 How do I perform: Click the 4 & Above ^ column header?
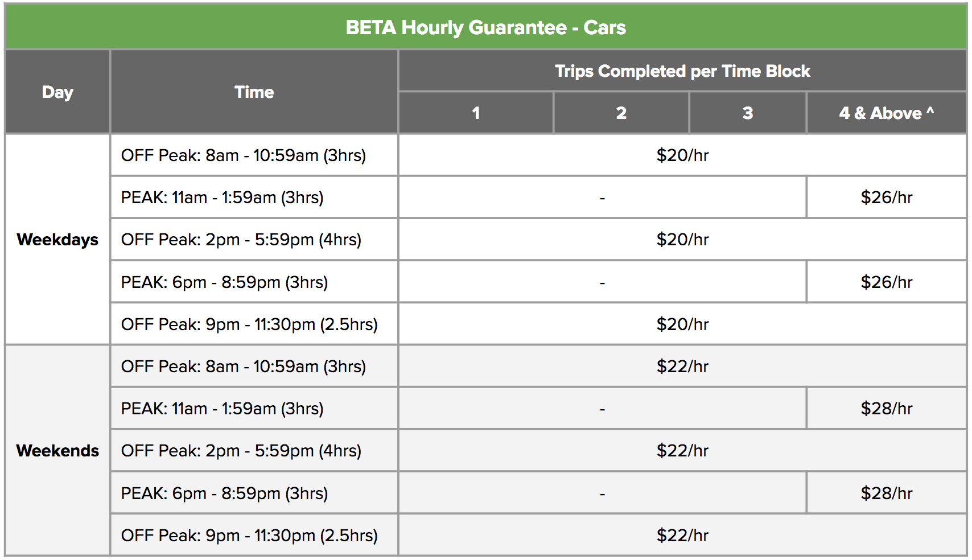pyautogui.click(x=886, y=113)
